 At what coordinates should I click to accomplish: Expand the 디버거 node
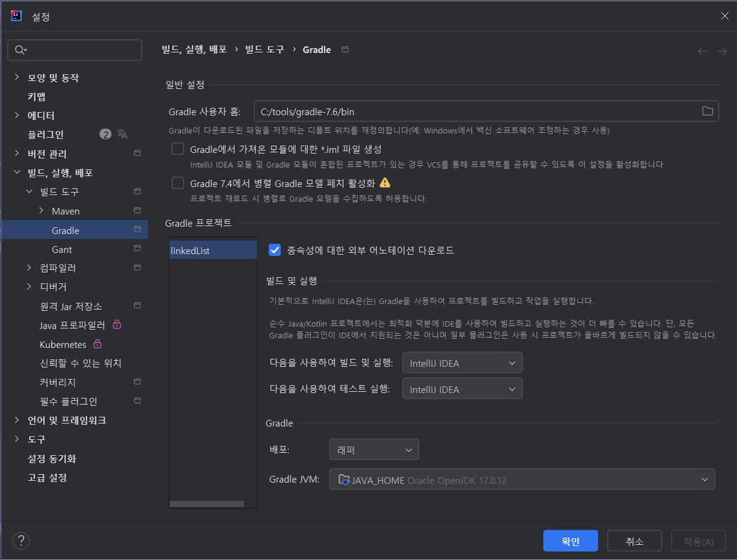click(29, 286)
